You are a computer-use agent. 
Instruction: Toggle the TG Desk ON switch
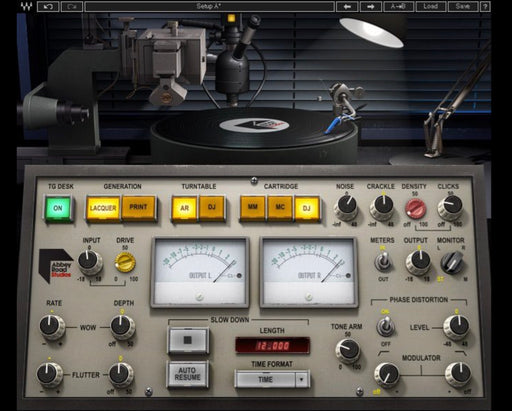point(58,208)
